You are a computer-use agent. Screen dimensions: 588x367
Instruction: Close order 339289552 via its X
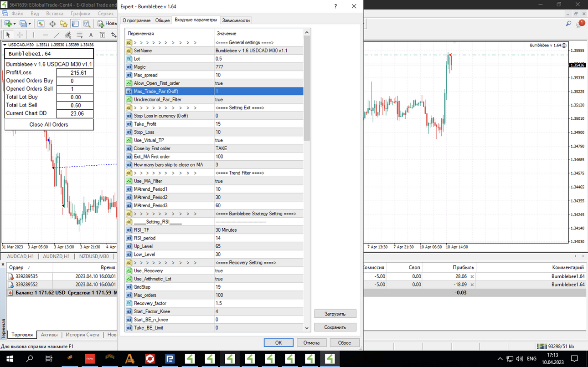(x=472, y=285)
